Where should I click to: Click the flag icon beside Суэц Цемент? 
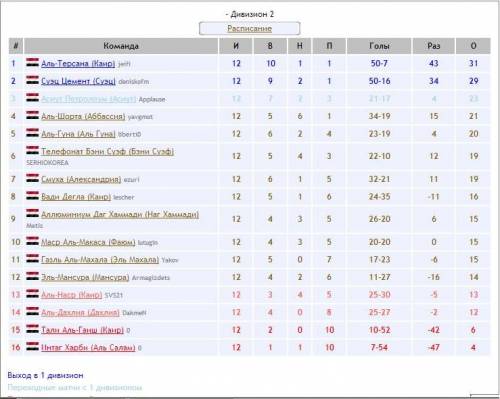pyautogui.click(x=32, y=80)
